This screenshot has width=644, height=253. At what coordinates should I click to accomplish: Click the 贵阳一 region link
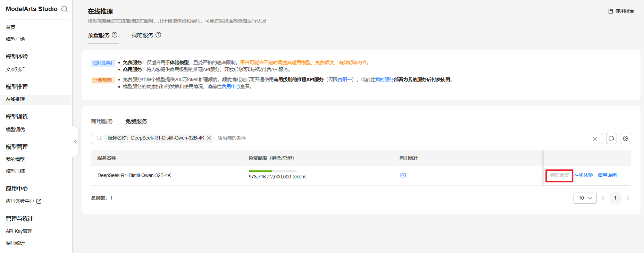point(345,79)
